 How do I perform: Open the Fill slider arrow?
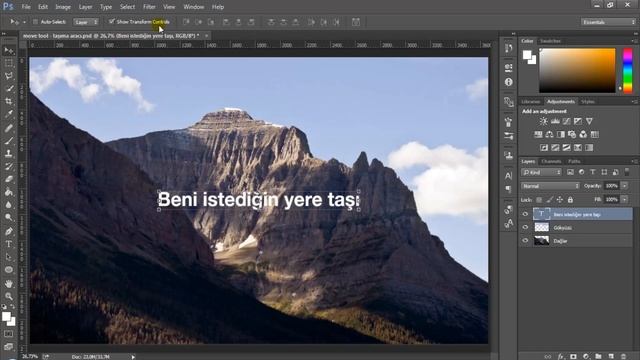(x=624, y=200)
